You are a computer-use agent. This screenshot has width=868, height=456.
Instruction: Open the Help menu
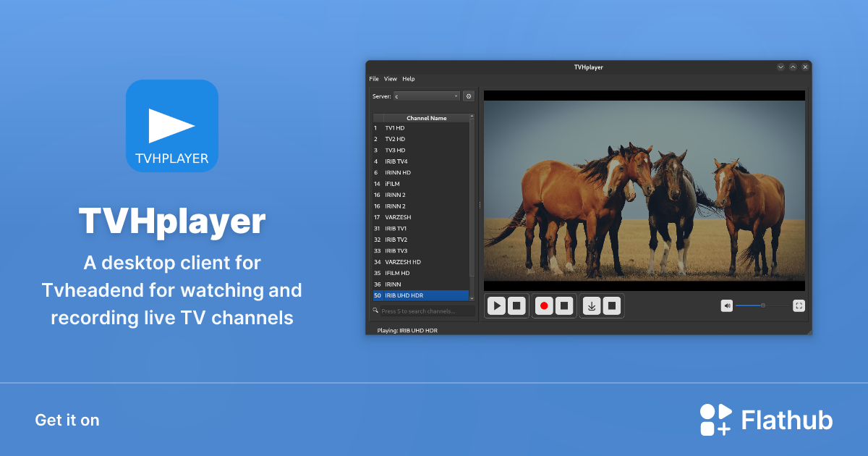click(408, 79)
